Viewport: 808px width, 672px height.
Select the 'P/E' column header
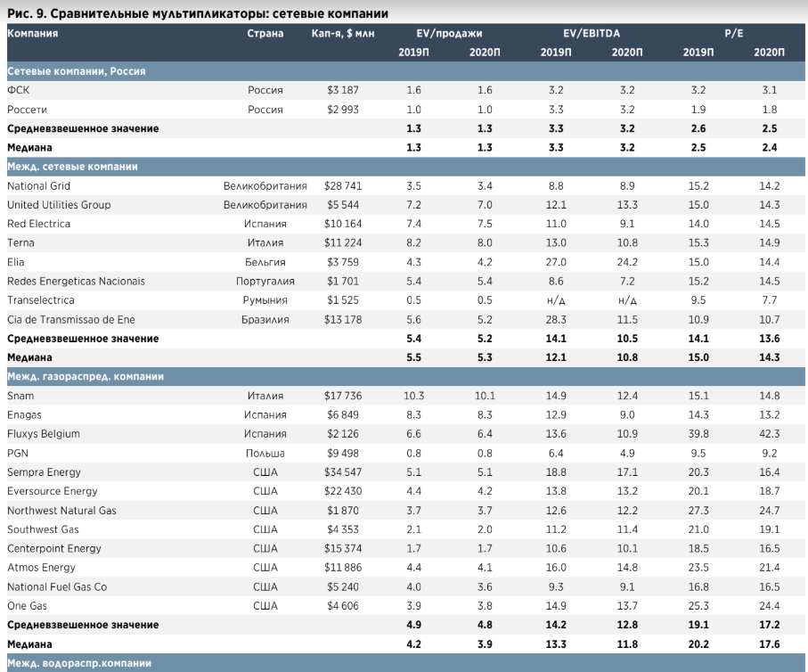click(734, 34)
